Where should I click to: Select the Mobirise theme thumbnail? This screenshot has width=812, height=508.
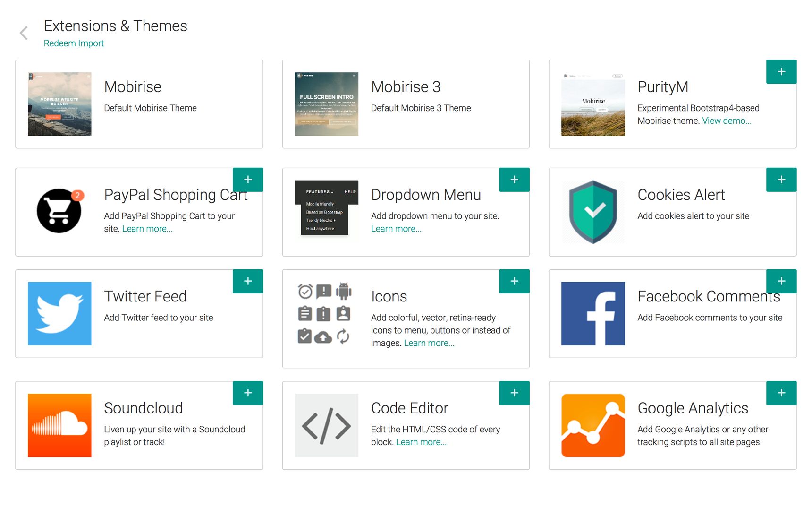[59, 104]
